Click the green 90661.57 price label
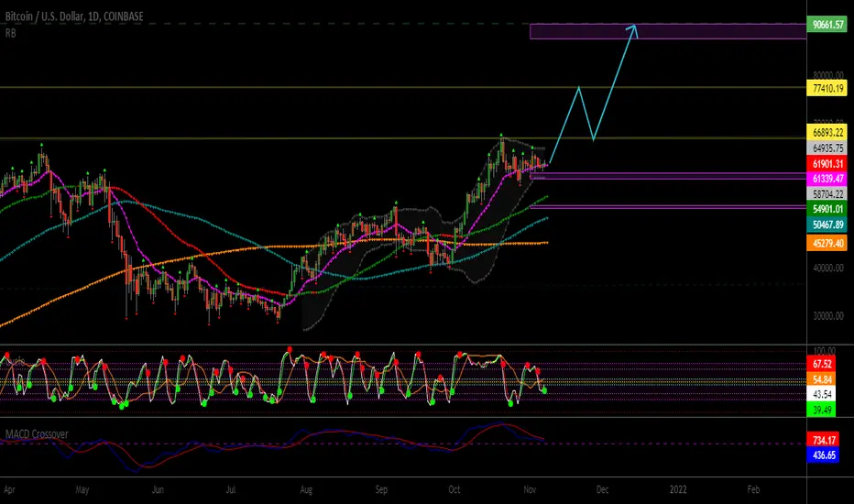This screenshot has height=504, width=854. pos(827,25)
